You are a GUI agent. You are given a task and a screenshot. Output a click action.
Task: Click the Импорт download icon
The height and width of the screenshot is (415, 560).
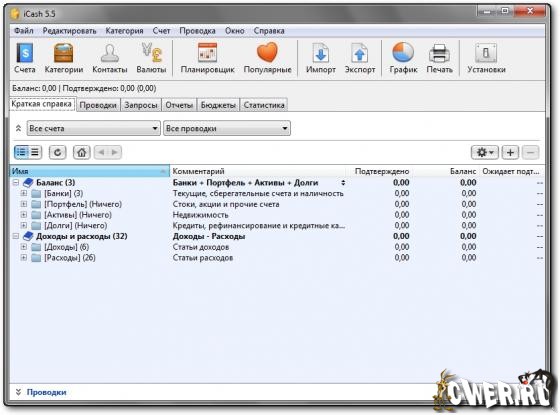[x=321, y=53]
